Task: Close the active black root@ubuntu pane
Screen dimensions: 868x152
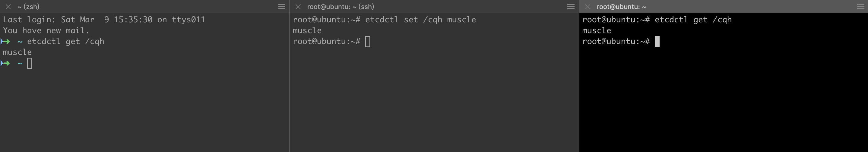Action: click(x=588, y=7)
